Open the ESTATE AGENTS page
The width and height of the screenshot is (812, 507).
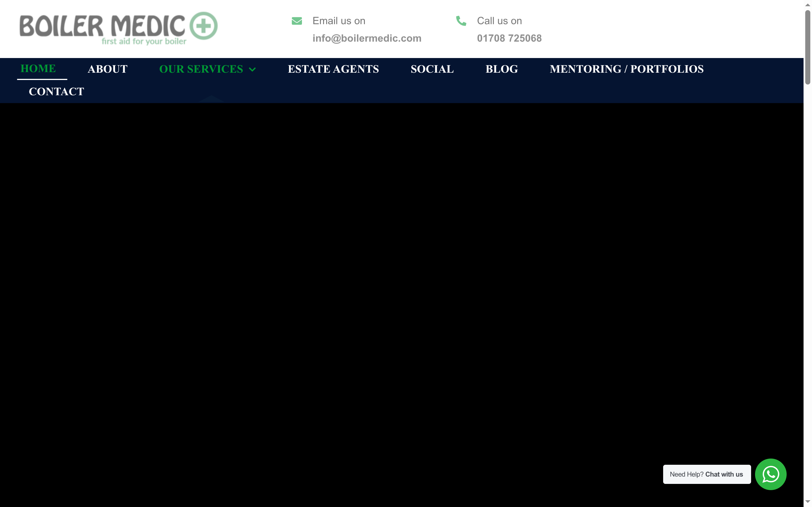pyautogui.click(x=333, y=69)
